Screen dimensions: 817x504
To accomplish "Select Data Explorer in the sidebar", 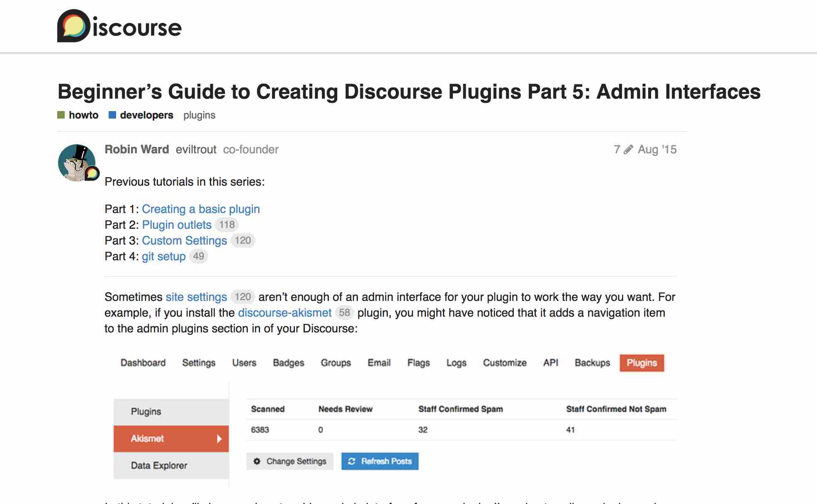I will point(159,465).
